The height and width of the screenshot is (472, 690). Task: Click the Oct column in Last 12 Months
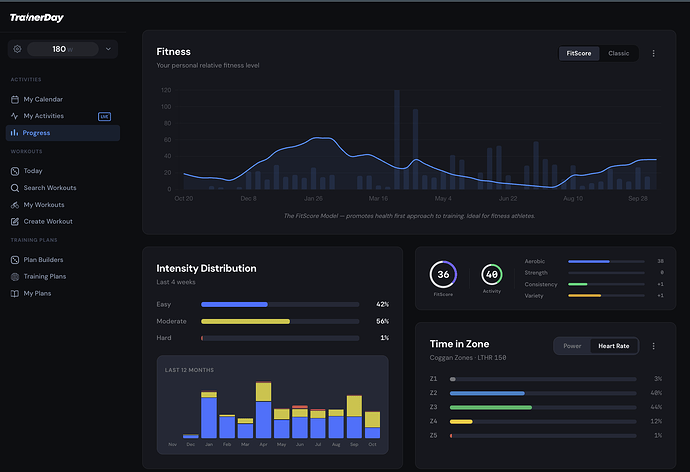point(372,425)
